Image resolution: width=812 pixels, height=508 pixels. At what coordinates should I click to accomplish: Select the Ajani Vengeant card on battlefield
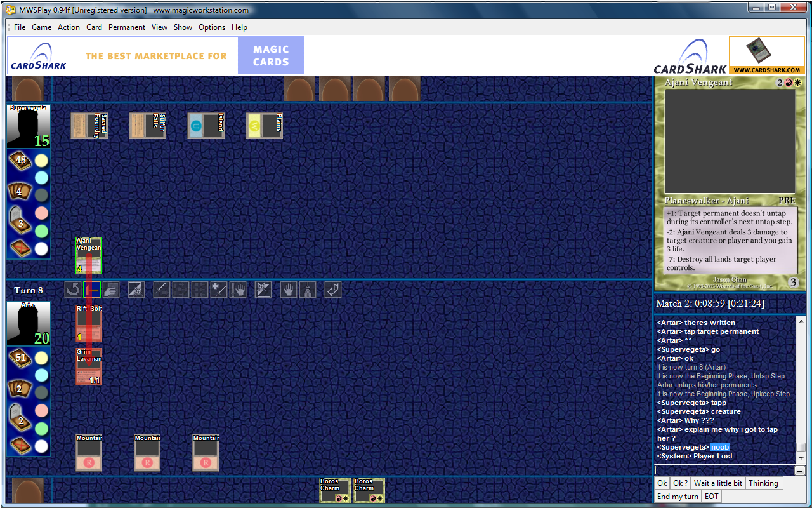(89, 256)
